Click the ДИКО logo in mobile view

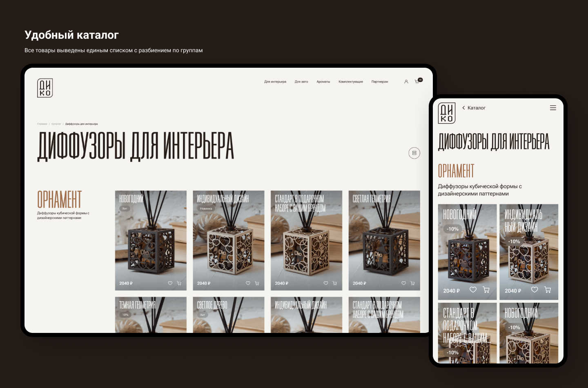[446, 113]
